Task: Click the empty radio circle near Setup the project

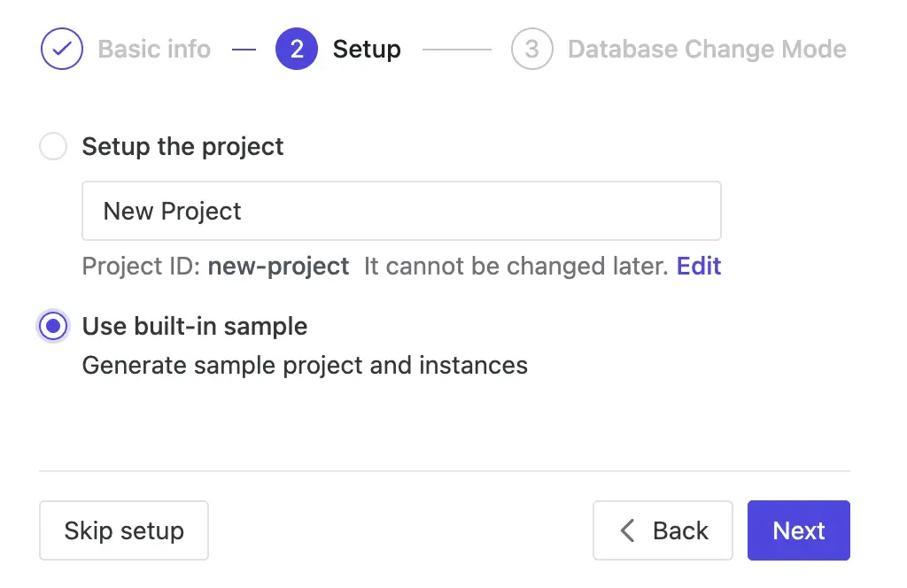Action: tap(52, 146)
